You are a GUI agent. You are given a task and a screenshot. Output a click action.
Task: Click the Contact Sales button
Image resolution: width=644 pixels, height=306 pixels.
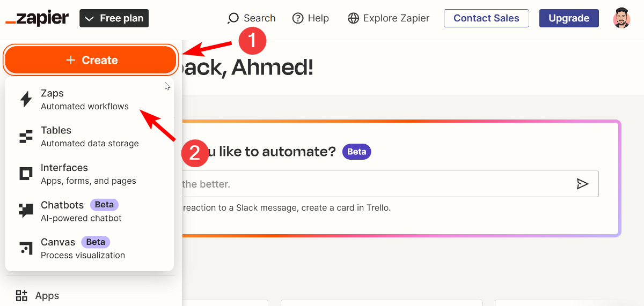(x=486, y=18)
